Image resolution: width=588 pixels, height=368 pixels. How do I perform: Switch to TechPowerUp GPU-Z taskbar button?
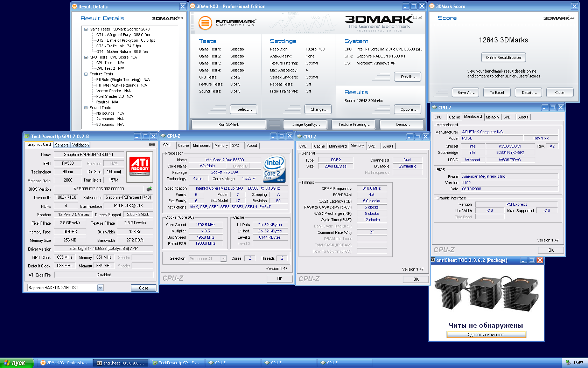click(x=177, y=363)
